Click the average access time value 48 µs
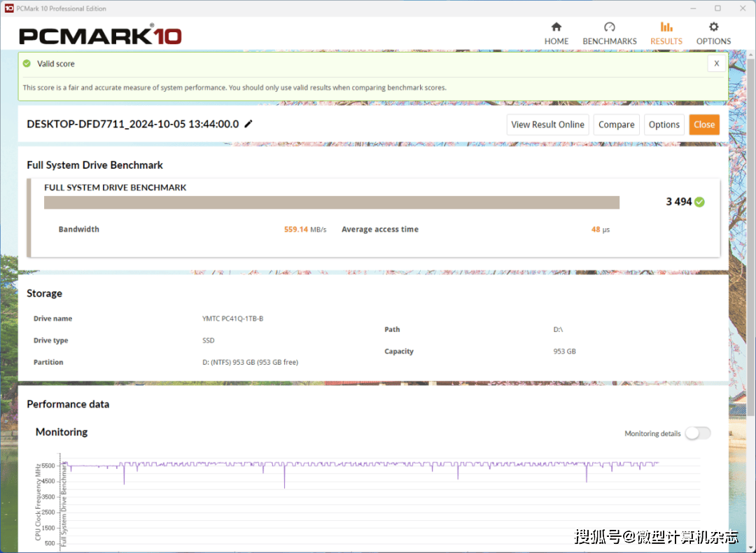This screenshot has height=553, width=756. coord(601,230)
